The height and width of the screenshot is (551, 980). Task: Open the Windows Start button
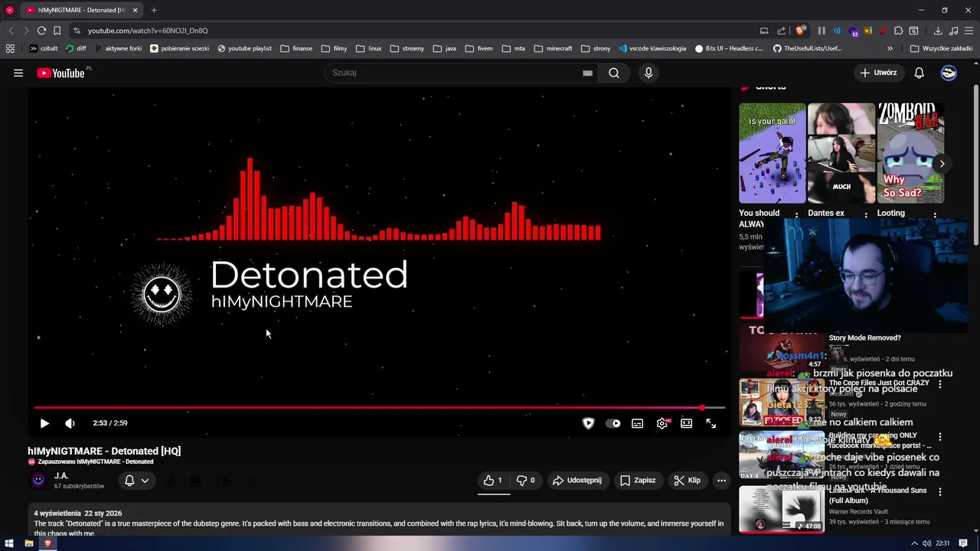tap(9, 543)
